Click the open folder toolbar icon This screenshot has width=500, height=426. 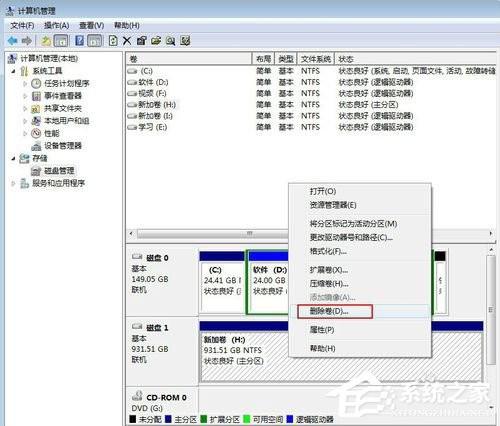[156, 41]
